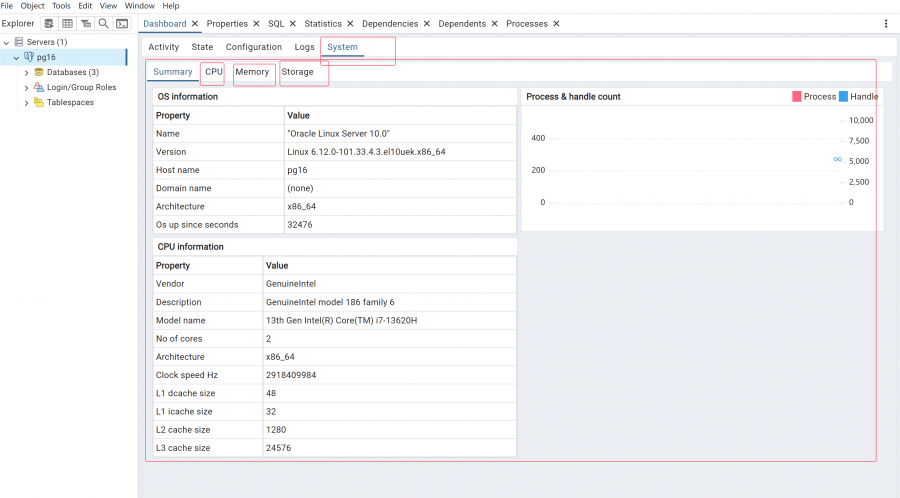Click the View Data table icon

pos(67,24)
